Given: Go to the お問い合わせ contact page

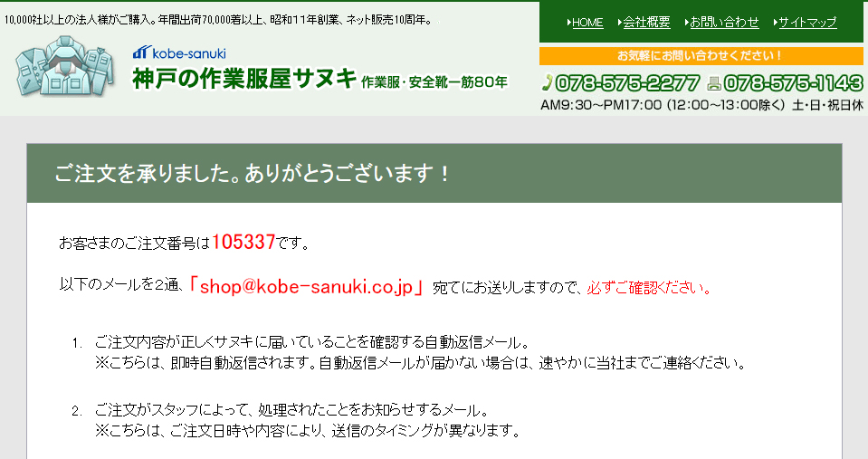Looking at the screenshot, I should pos(724,23).
